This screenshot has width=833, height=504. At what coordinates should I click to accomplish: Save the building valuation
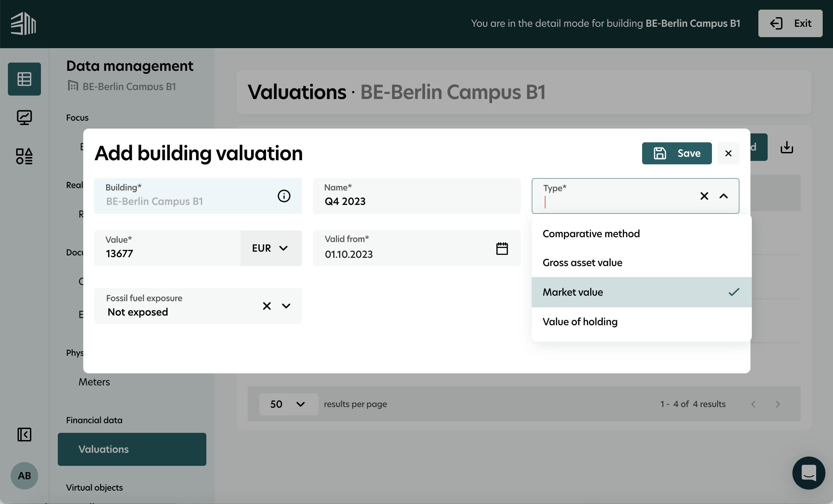(677, 153)
